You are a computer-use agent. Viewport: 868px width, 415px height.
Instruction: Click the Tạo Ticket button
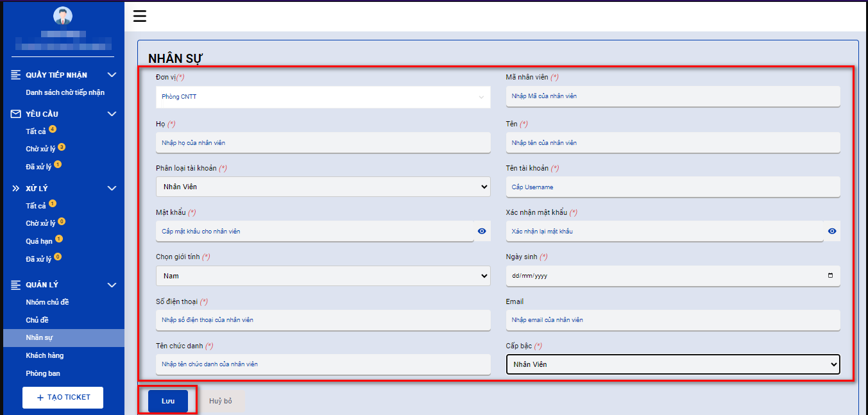click(63, 397)
